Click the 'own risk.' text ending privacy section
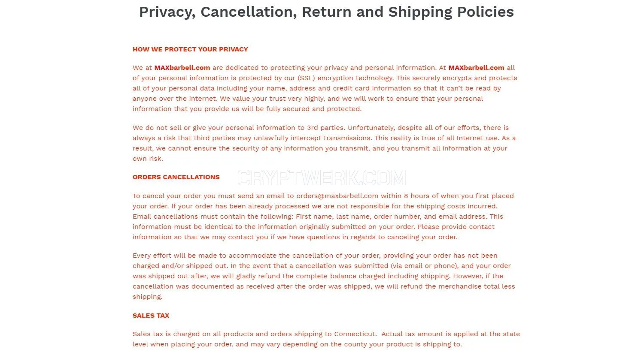Screen dimensions: 644x355 (148, 159)
